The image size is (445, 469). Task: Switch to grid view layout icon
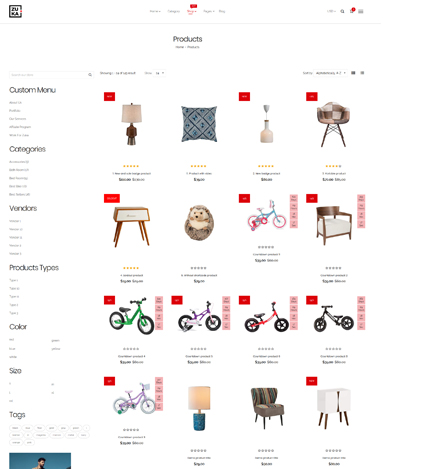(353, 73)
